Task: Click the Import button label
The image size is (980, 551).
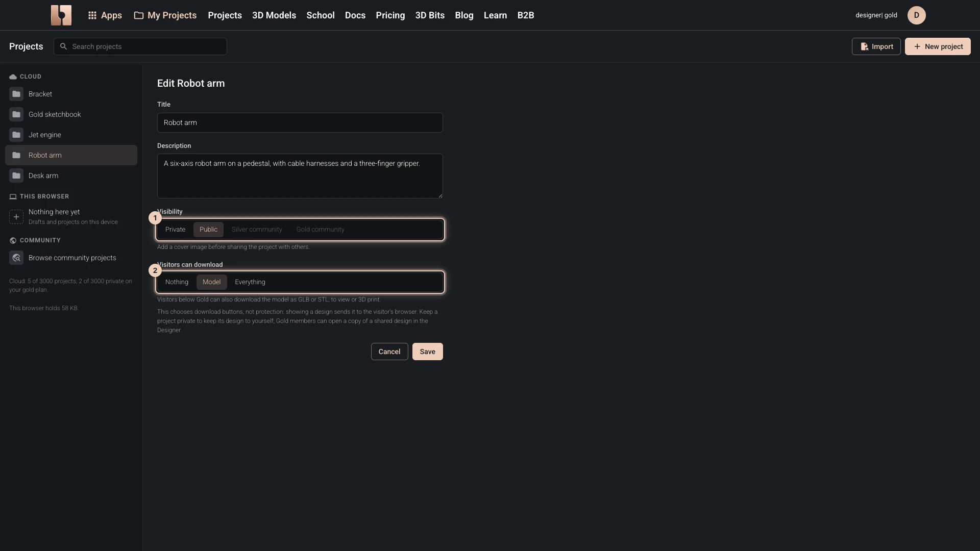Action: click(883, 46)
